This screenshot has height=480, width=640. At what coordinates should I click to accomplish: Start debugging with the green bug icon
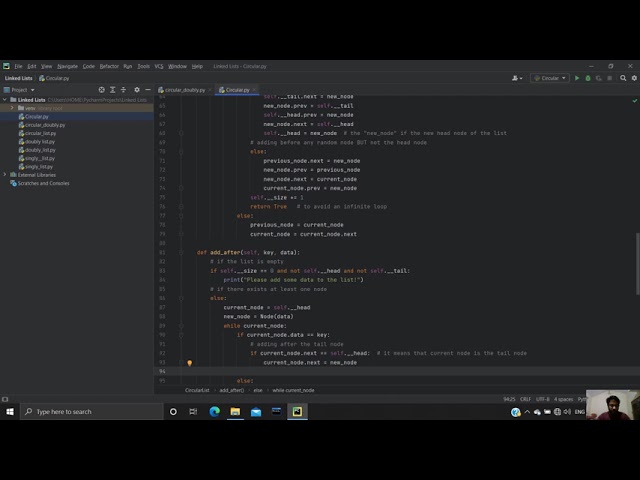point(588,78)
